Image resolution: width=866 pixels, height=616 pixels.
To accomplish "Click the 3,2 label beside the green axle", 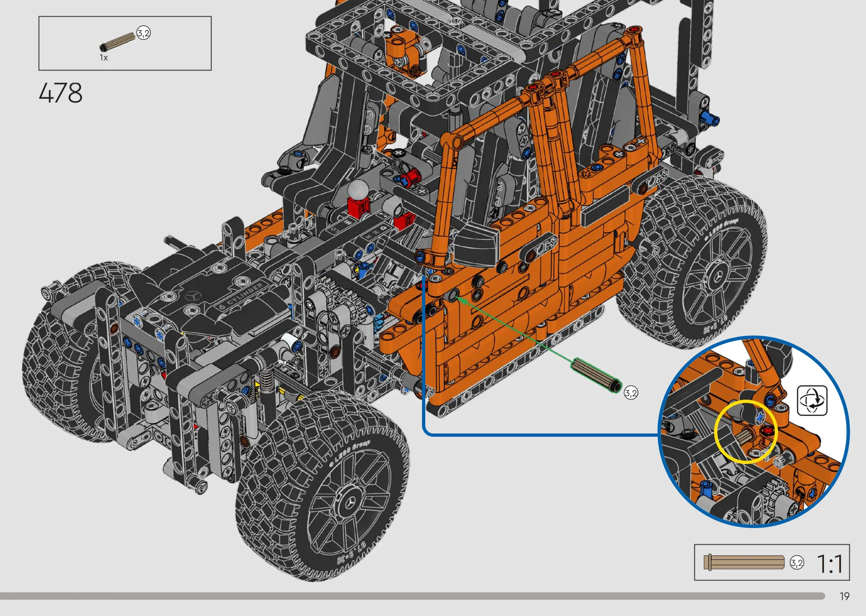I will (631, 393).
